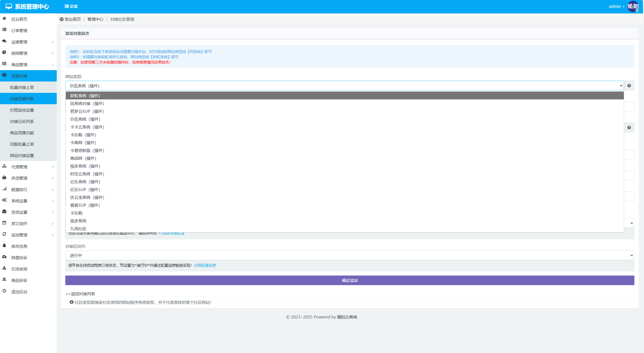Click the grid icon beside 商品管理
The width and height of the screenshot is (644, 353).
4,64
